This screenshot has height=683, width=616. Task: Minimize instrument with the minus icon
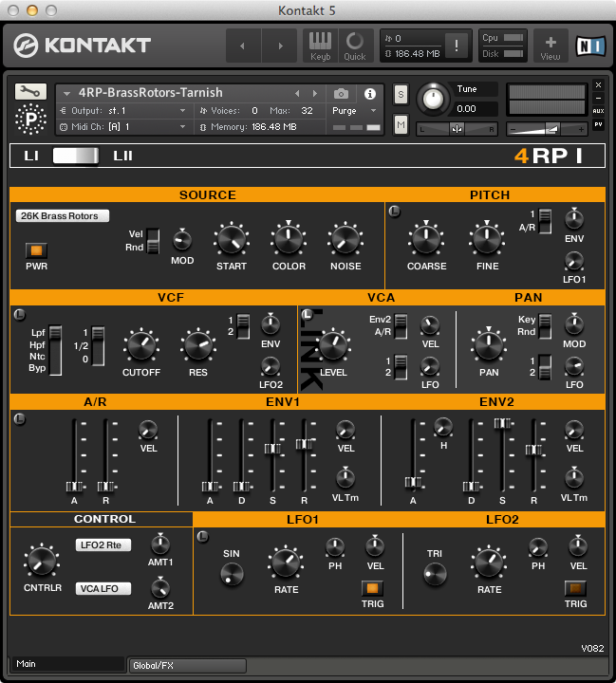599,98
